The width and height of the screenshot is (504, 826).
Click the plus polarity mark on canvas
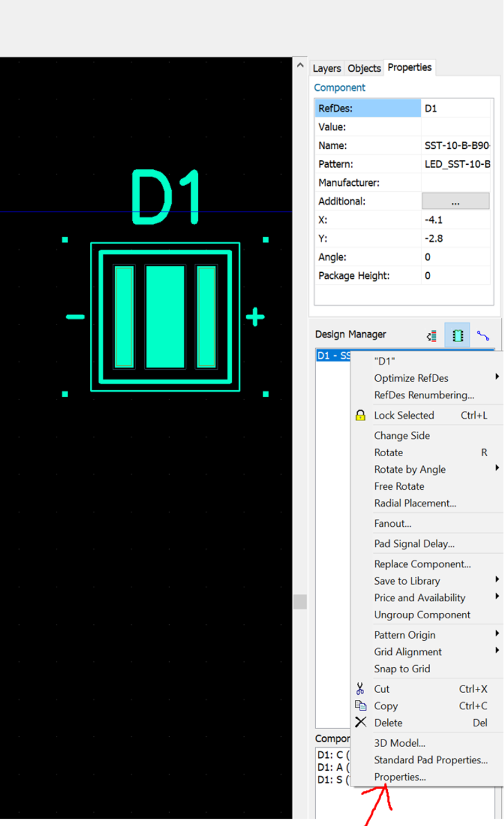coord(255,317)
